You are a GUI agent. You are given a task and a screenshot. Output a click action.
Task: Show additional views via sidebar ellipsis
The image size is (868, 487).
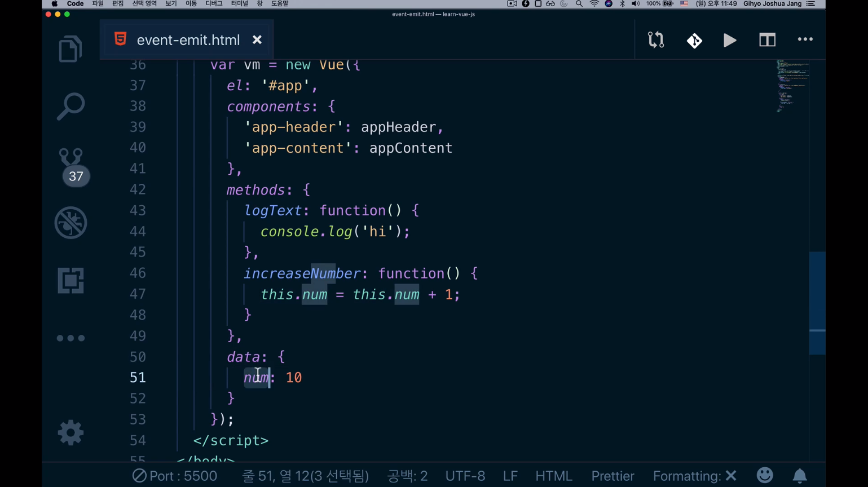[x=71, y=338]
